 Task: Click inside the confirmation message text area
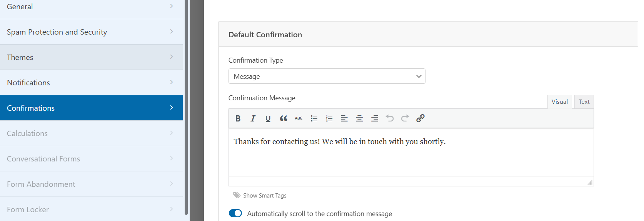(411, 152)
